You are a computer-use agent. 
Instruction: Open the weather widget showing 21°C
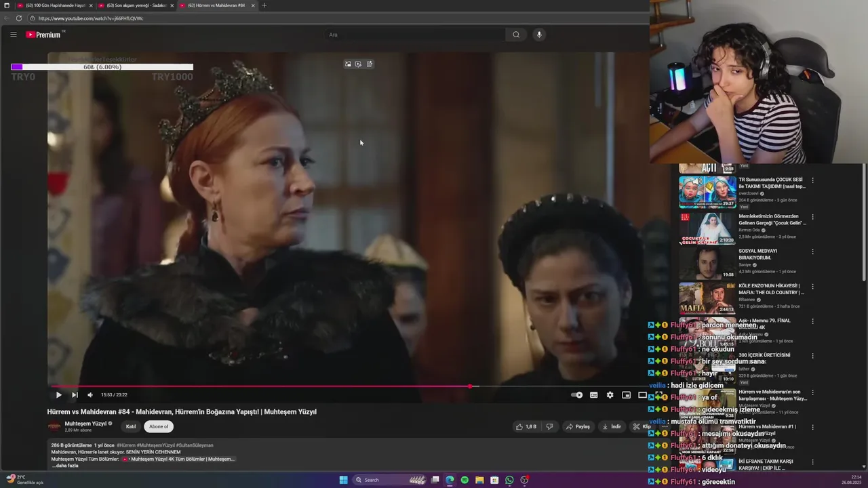[25, 480]
